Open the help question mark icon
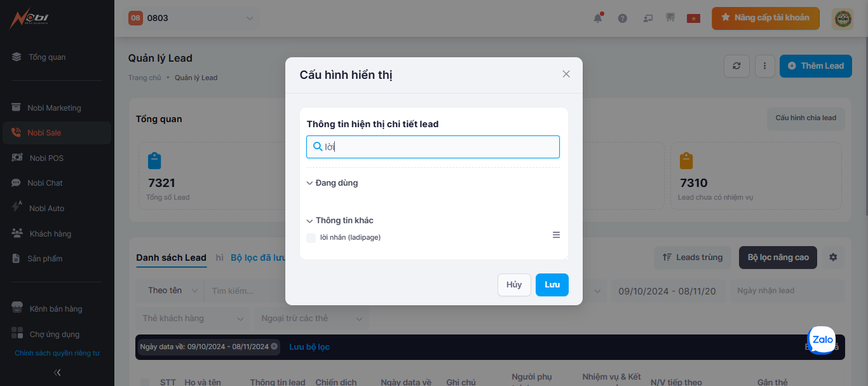Image resolution: width=868 pixels, height=386 pixels. tap(623, 18)
